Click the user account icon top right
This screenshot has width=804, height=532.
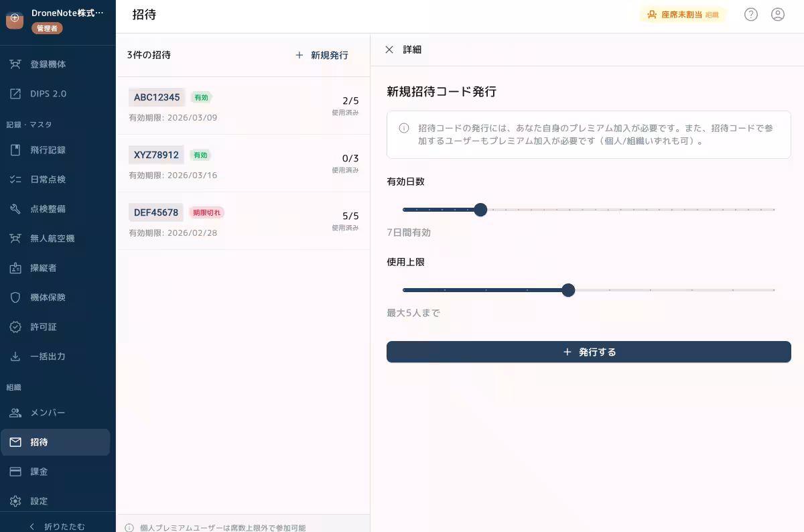[x=778, y=14]
